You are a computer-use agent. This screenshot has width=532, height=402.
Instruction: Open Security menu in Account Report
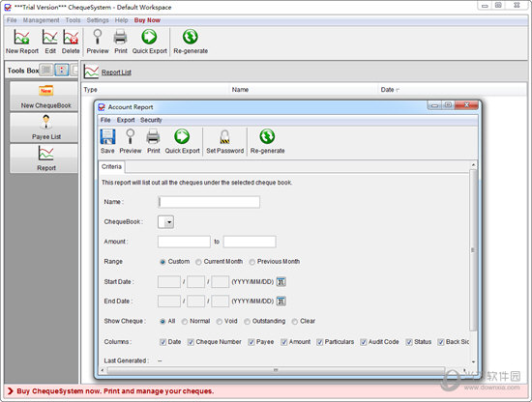151,120
